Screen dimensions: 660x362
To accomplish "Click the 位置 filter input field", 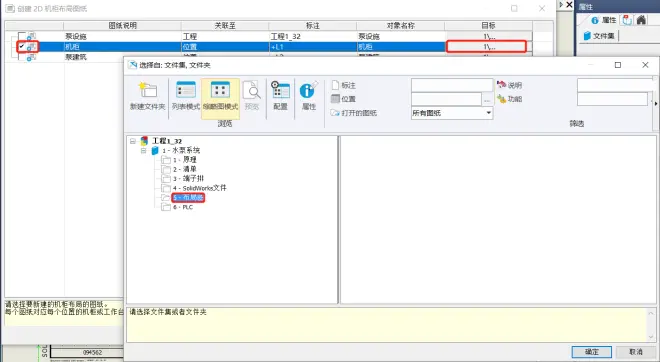I will pos(447,99).
